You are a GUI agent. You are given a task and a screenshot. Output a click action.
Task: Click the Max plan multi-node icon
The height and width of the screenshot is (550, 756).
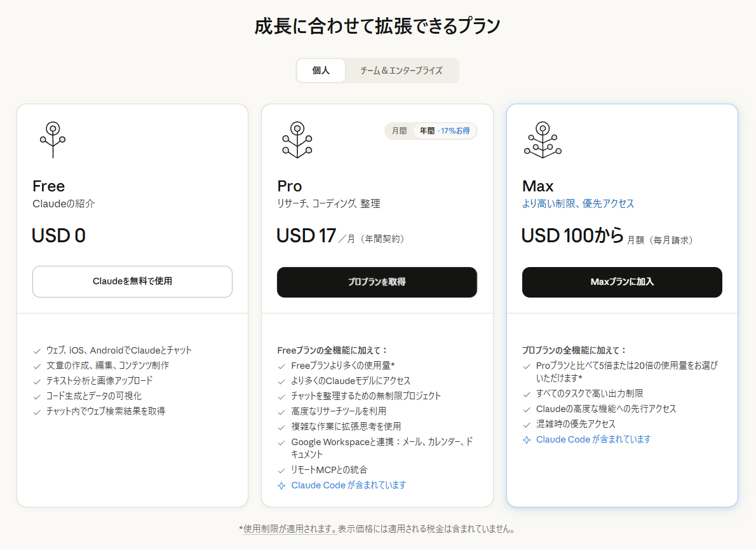tap(542, 139)
